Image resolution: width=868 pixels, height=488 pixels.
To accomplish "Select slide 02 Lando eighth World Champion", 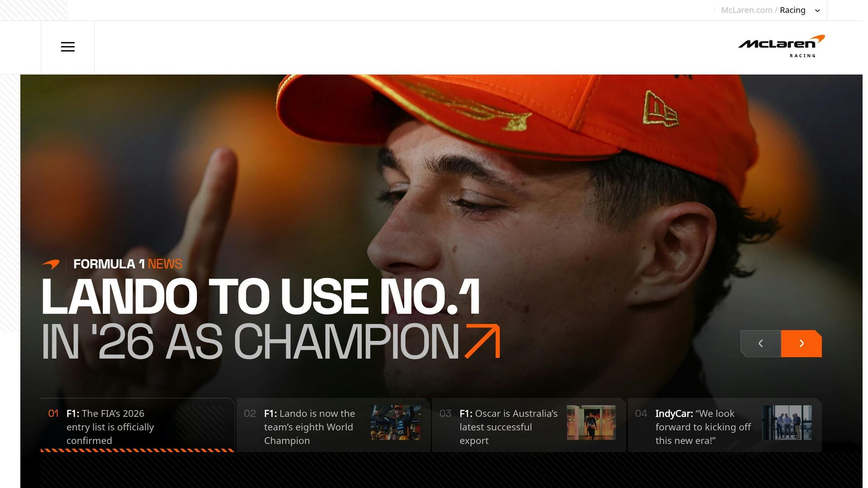I will pos(333,425).
